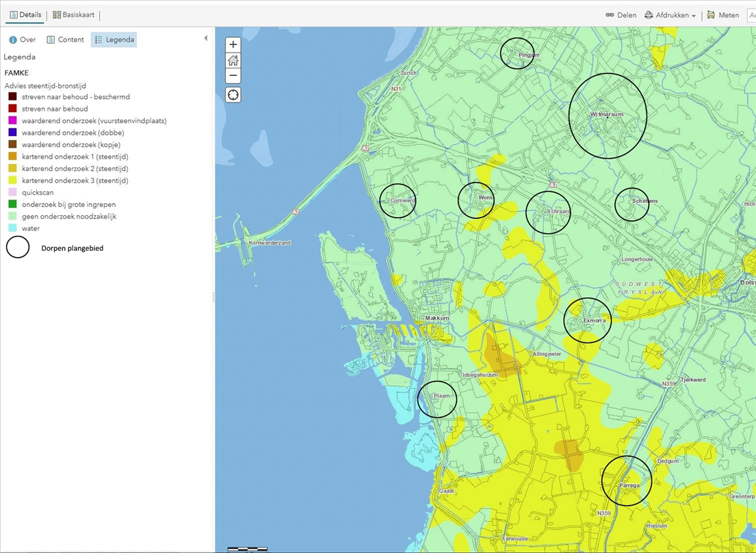Click the dark red 'beschermd' legend swatch
Image resolution: width=756 pixels, height=553 pixels.
pyautogui.click(x=12, y=97)
